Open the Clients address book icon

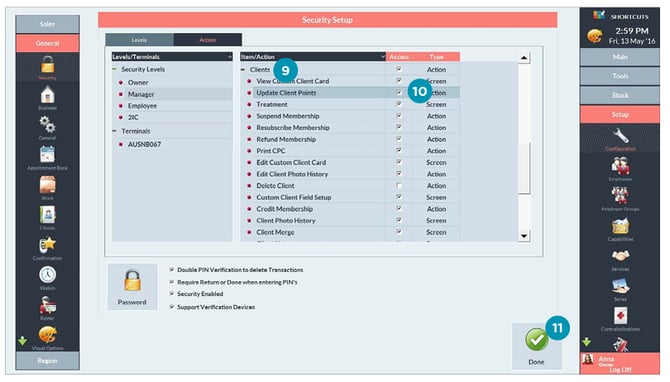pyautogui.click(x=47, y=215)
